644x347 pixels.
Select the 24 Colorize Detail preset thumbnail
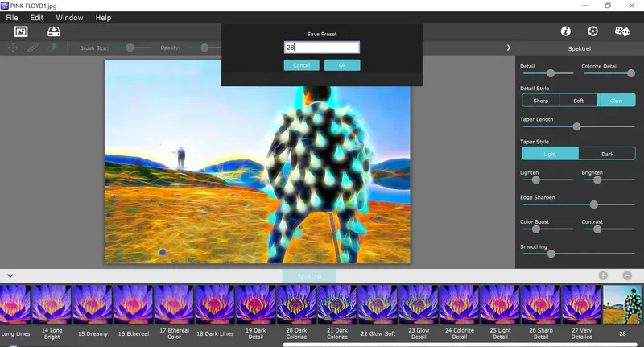459,304
